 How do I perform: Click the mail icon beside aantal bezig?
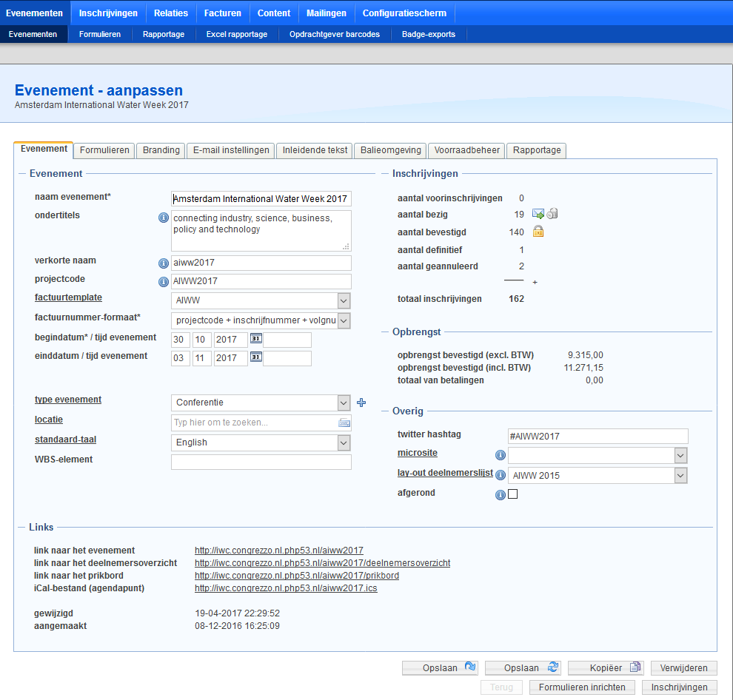(538, 214)
